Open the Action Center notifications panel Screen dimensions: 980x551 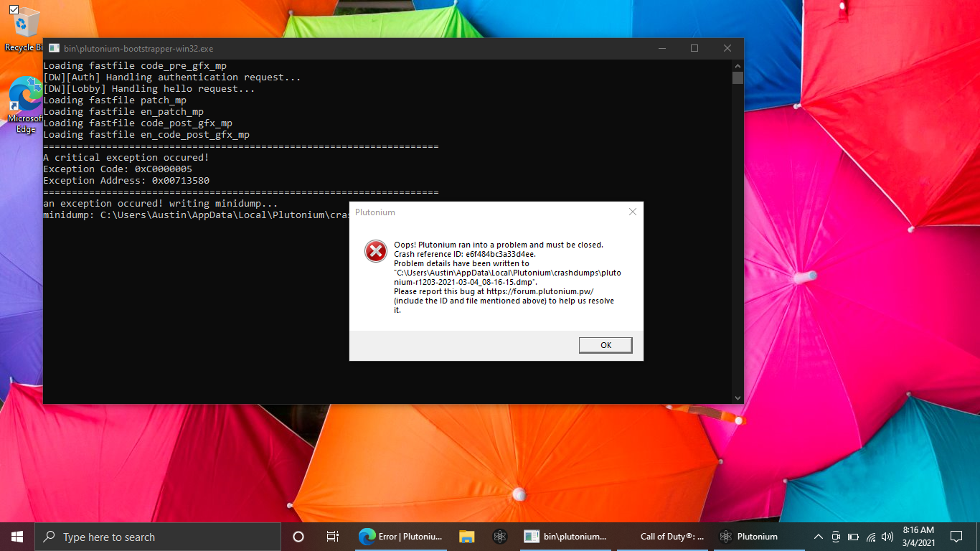coord(956,537)
